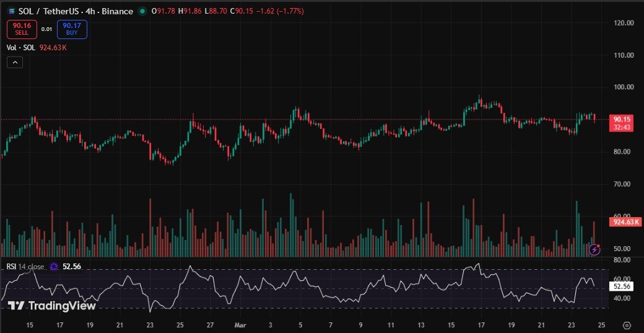Click the red 90.16 SELL button

click(22, 29)
